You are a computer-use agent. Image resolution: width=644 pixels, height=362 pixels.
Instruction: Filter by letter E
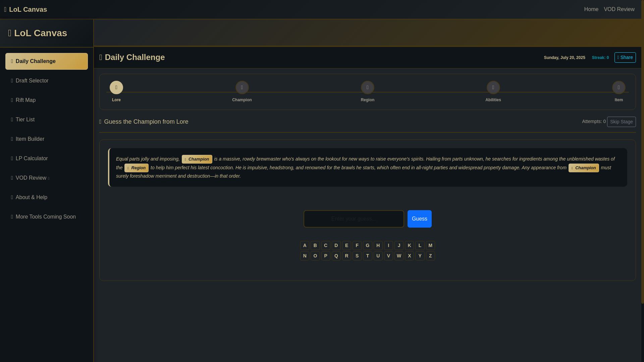346,245
